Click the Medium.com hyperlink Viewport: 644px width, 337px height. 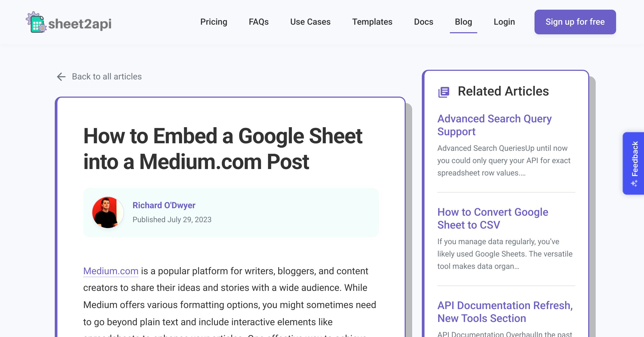coord(111,271)
